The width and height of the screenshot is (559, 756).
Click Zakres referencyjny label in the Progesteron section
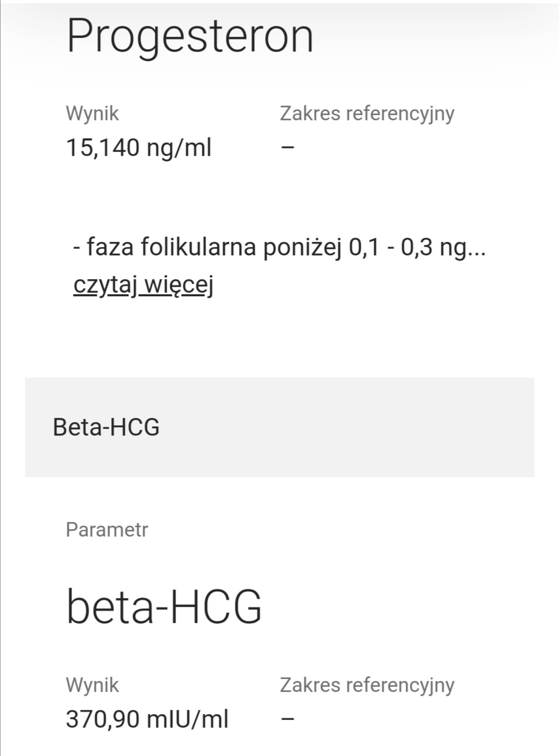tap(367, 113)
